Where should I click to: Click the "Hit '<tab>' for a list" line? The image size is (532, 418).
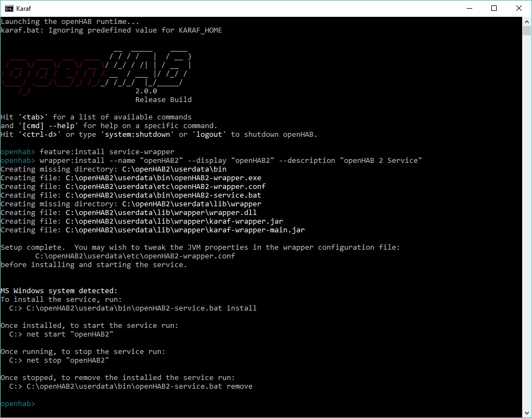pos(96,117)
